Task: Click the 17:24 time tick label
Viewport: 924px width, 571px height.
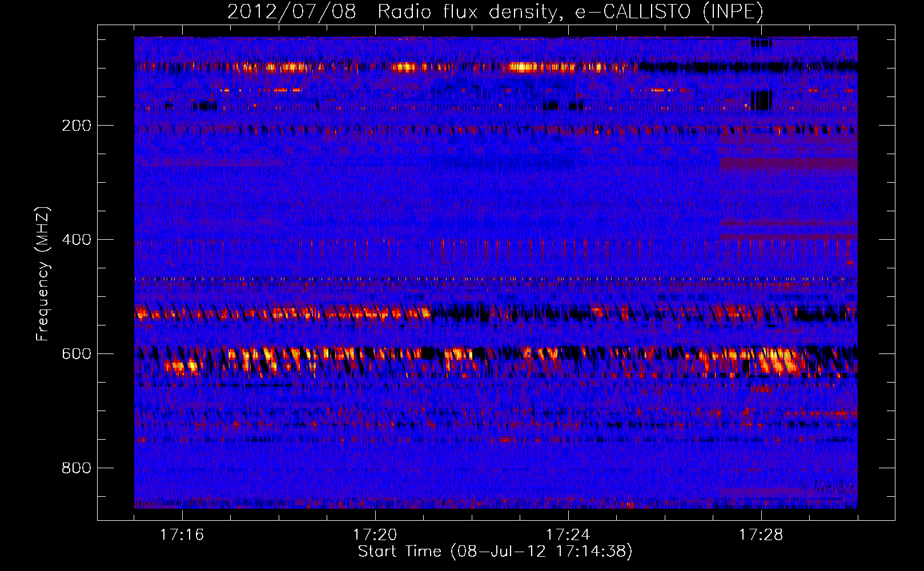Action: (568, 534)
